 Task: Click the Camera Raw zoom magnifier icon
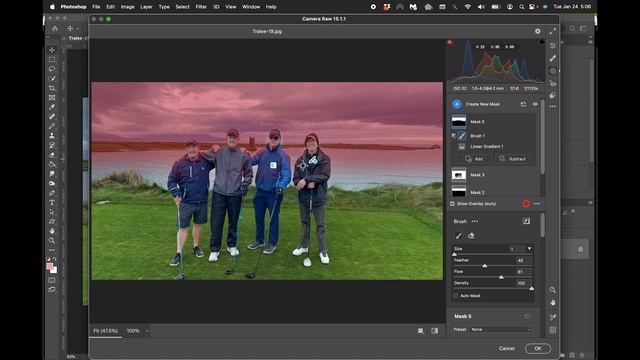(x=553, y=290)
